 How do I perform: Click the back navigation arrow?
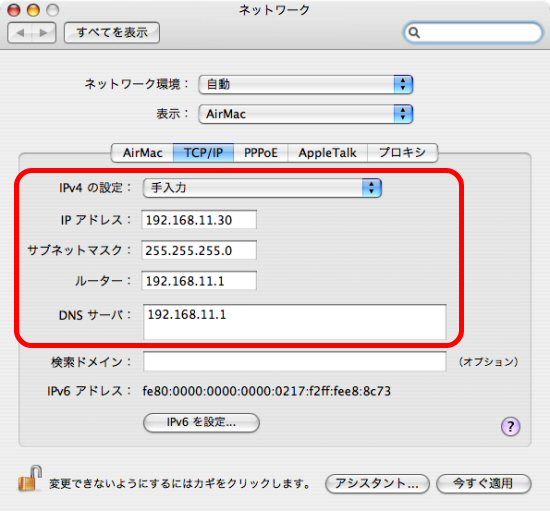pos(20,33)
